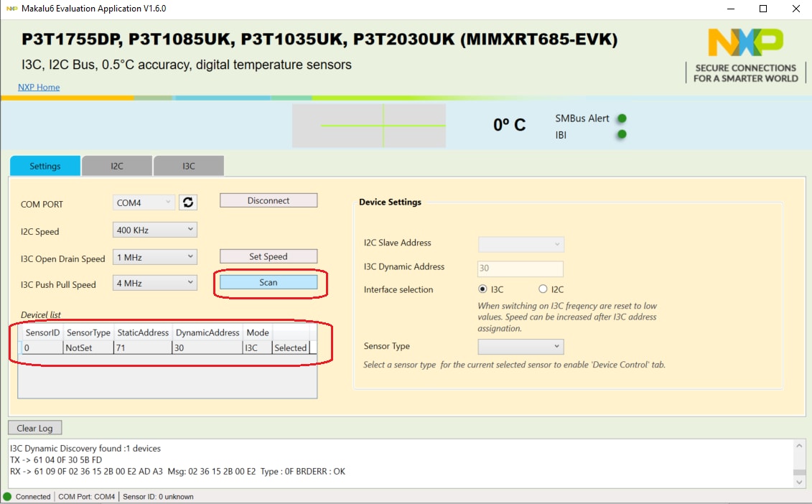This screenshot has width=812, height=504.
Task: Click the NXP logo in header
Action: [745, 43]
